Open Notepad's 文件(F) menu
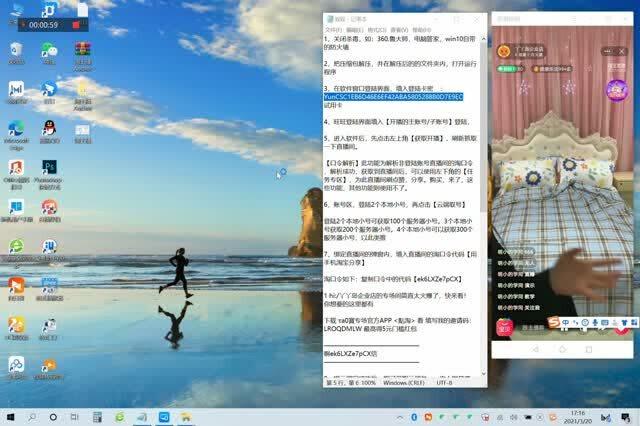The width and height of the screenshot is (640, 426). (x=334, y=31)
